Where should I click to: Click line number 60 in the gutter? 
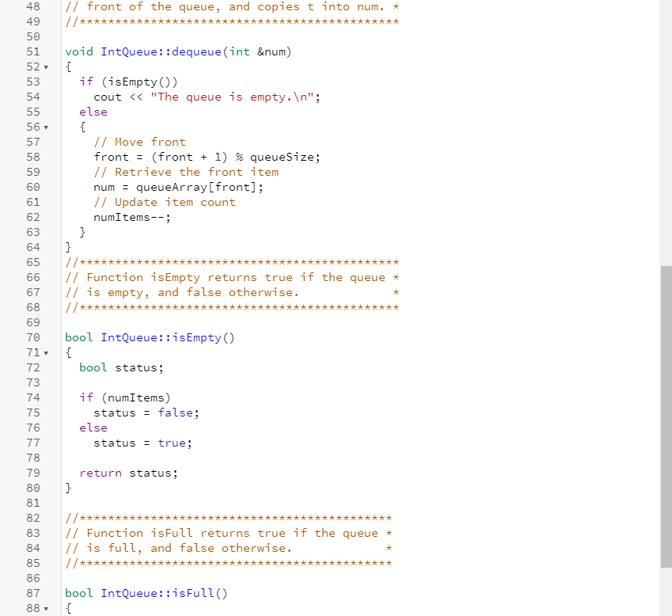[32, 187]
